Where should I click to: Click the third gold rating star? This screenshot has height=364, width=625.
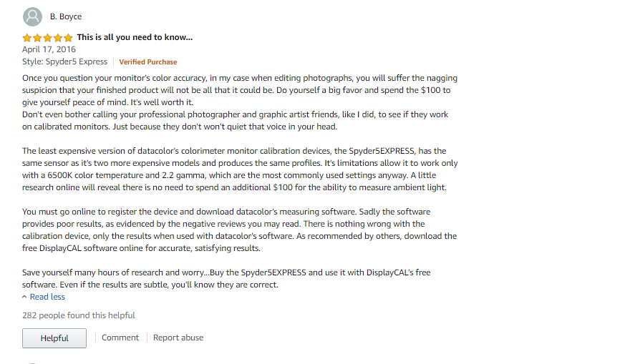tap(48, 38)
